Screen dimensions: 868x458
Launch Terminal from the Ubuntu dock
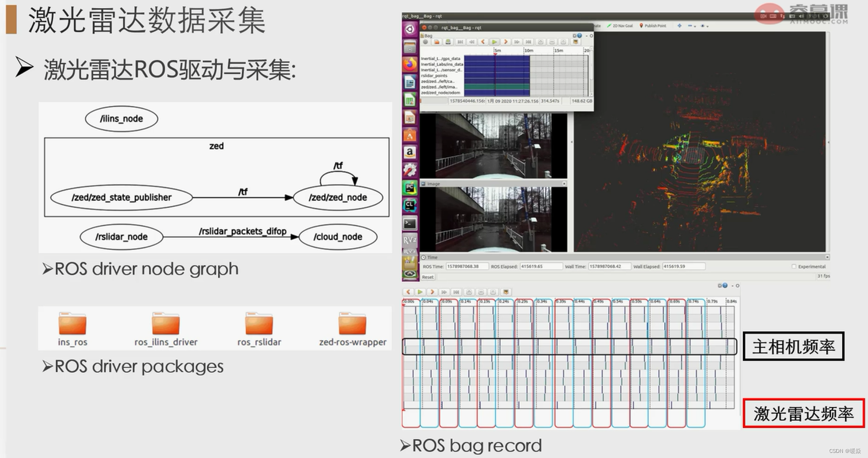[x=410, y=223]
